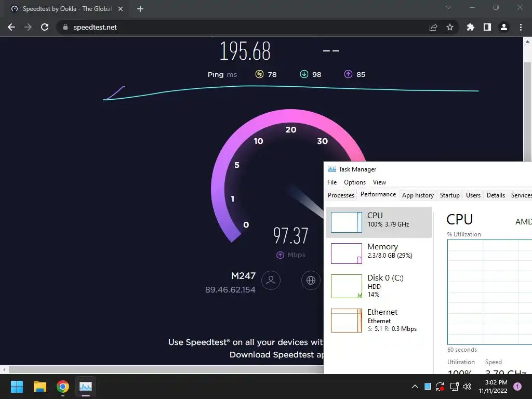532x399 pixels.
Task: Click the 97.37 upload speed value
Action: 291,236
